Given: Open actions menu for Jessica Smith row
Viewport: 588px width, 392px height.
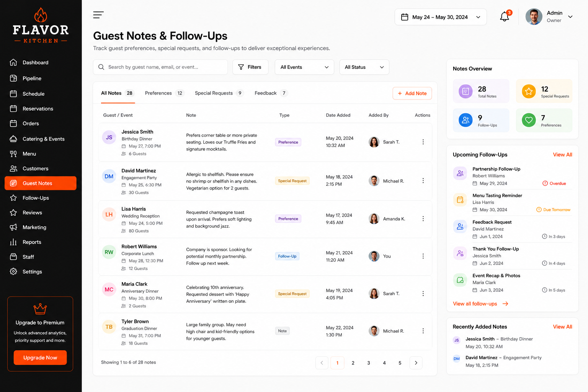Looking at the screenshot, I should [x=423, y=142].
